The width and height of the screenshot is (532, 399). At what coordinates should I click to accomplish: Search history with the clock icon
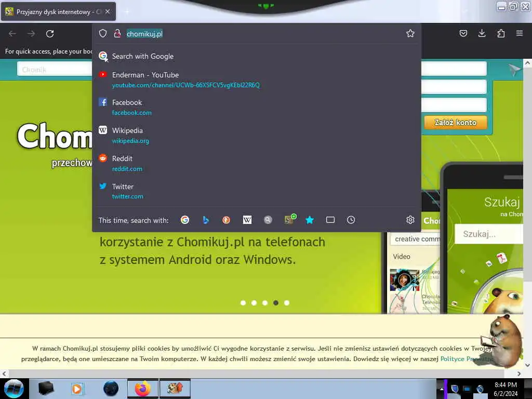point(351,220)
